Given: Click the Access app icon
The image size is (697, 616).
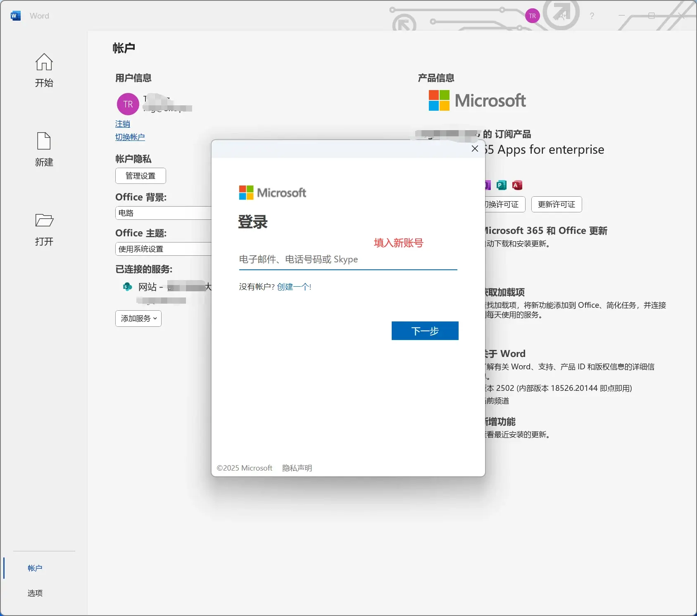Looking at the screenshot, I should tap(517, 185).
